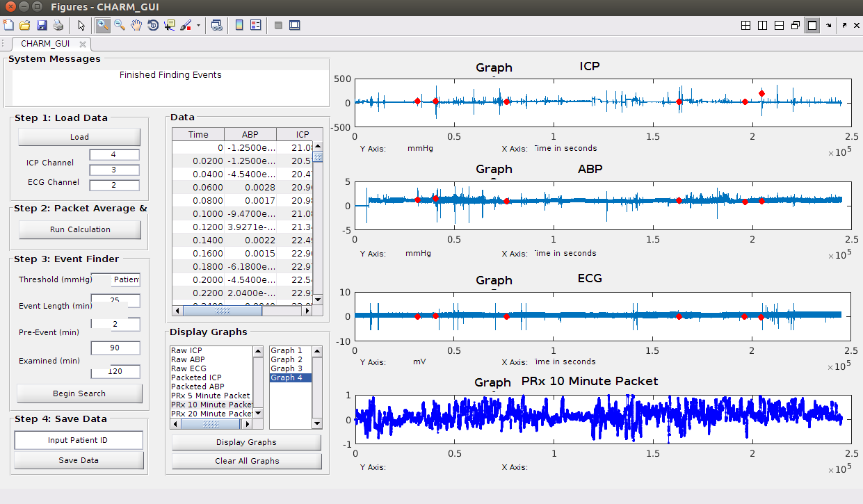
Task: Open the Brush tool color dropdown arrow
Action: [x=198, y=26]
